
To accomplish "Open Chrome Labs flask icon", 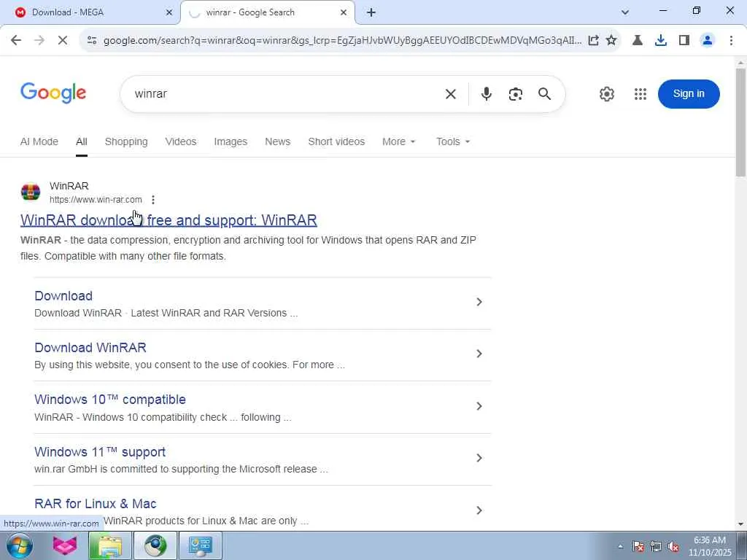I will point(638,41).
